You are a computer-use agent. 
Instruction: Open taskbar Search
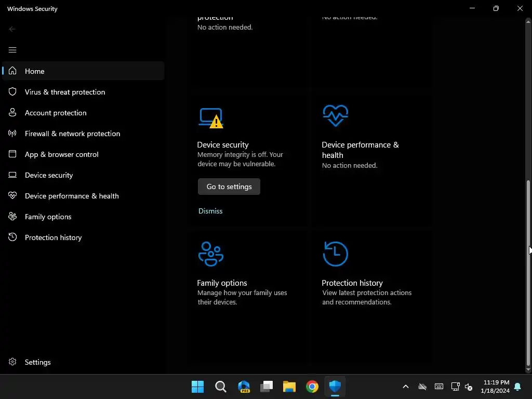[220, 387]
